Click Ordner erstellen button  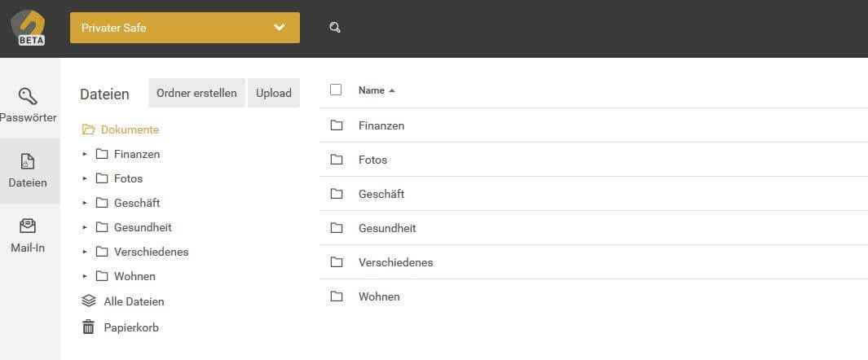coord(196,93)
